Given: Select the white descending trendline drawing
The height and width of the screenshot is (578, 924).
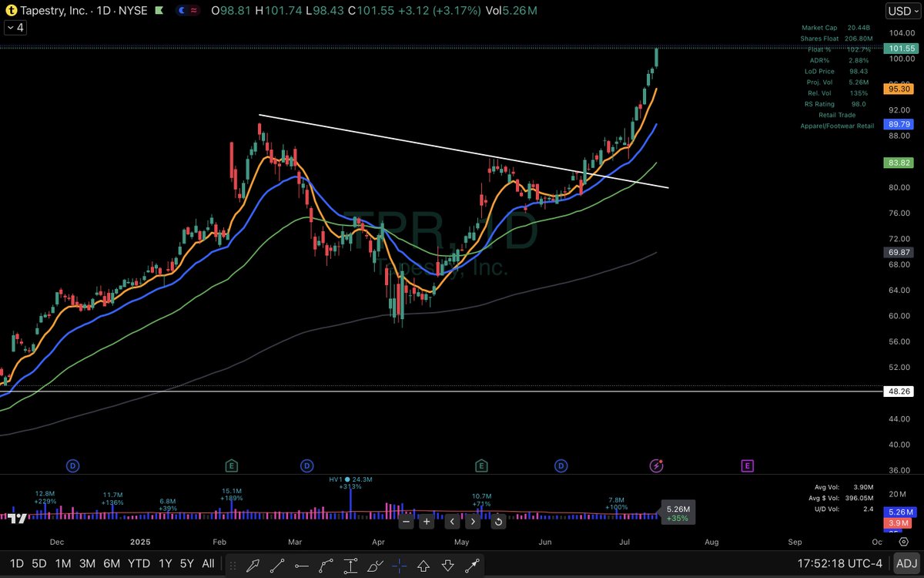Looking at the screenshot, I should [464, 151].
